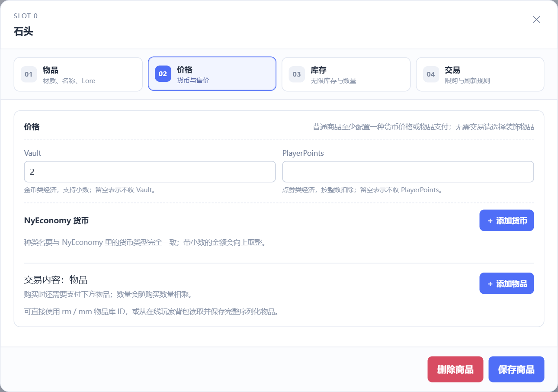Click the 限购与刷新规则 subtitle
The height and width of the screenshot is (392, 558).
coord(468,81)
